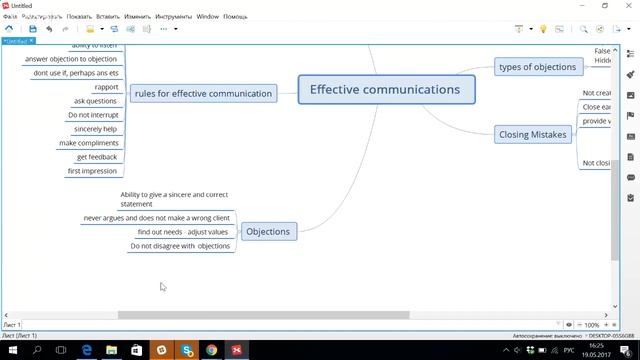Viewport: 640px width, 360px height.
Task: Open the Вставить menu
Action: click(108, 17)
